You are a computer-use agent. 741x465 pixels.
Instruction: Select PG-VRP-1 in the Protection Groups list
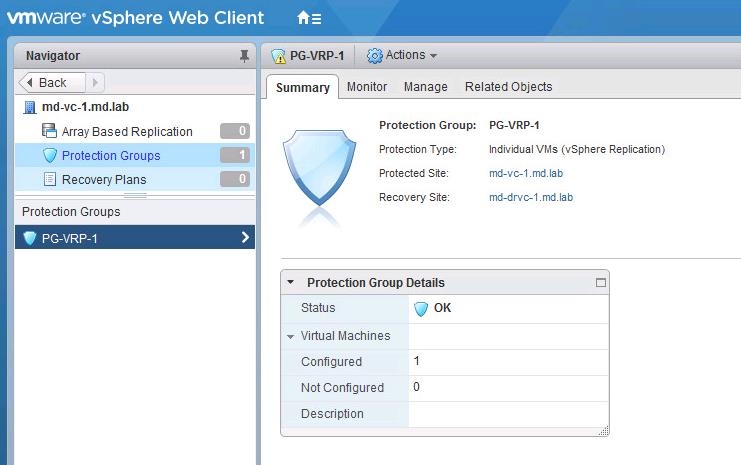coord(135,237)
